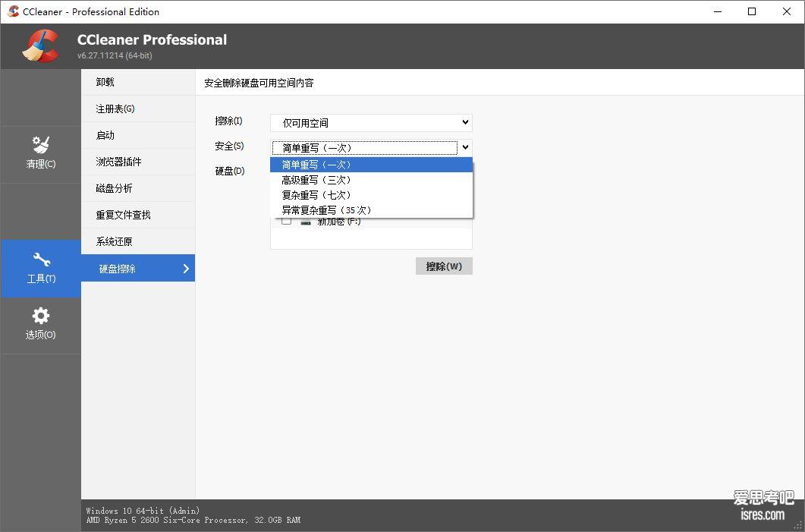Click AMD Ryzen 5 2600 system info
805x532 pixels.
click(x=193, y=520)
